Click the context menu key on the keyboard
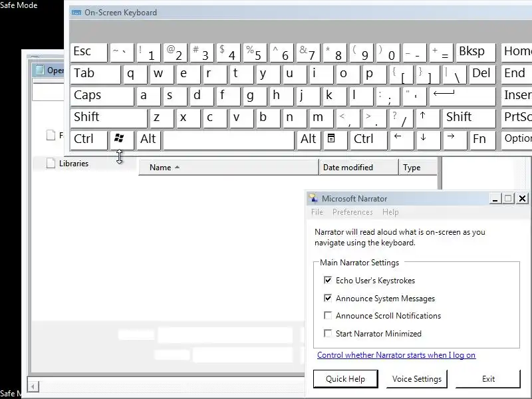The height and width of the screenshot is (399, 532). point(335,140)
